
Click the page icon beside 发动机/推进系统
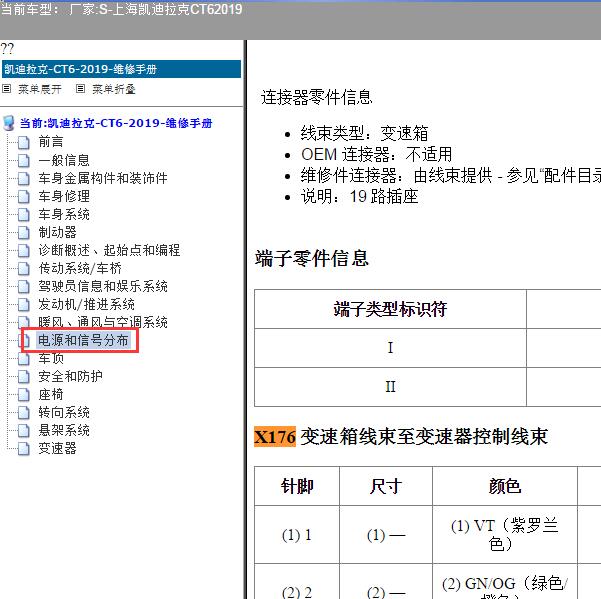point(24,304)
